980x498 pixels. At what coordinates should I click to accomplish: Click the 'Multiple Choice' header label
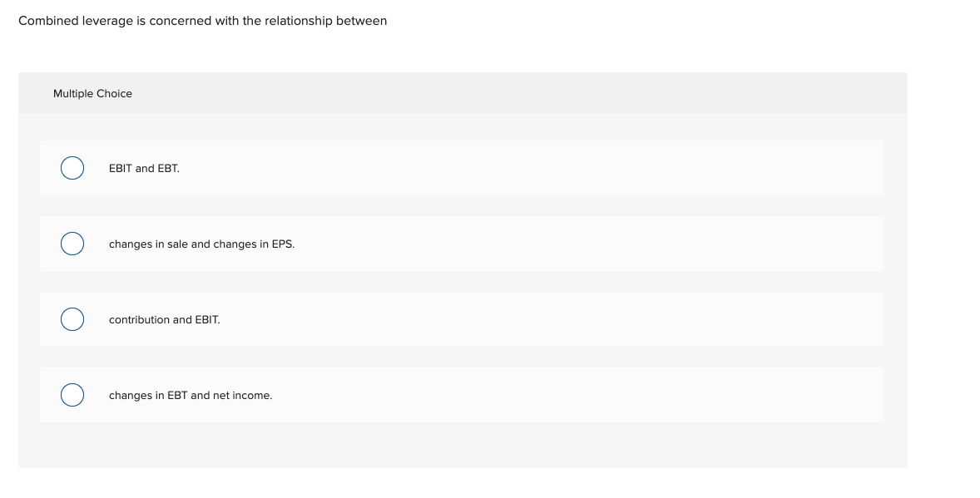coord(92,93)
